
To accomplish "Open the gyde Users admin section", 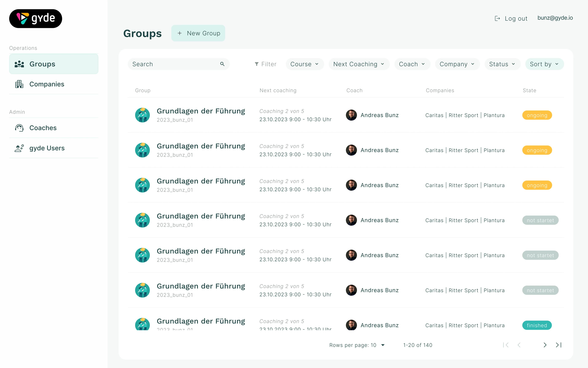I will point(54,148).
